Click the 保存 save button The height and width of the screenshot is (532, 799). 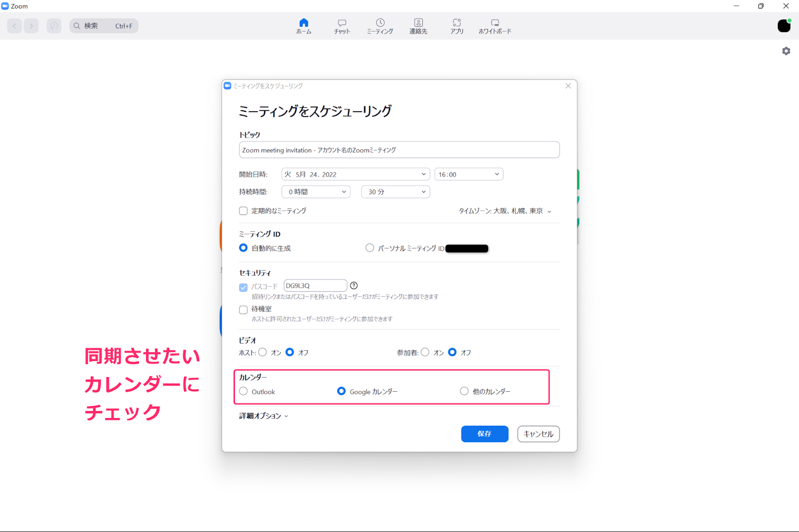(x=484, y=434)
